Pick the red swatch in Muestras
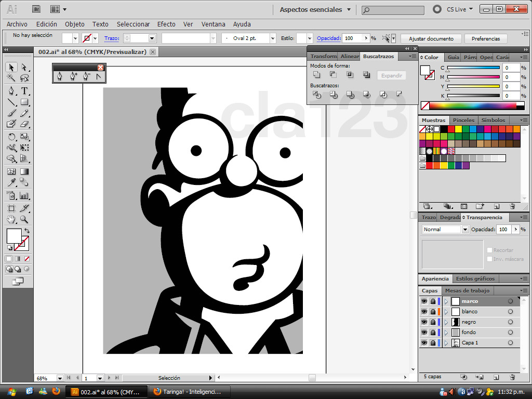This screenshot has width=532, height=399. coord(451,129)
